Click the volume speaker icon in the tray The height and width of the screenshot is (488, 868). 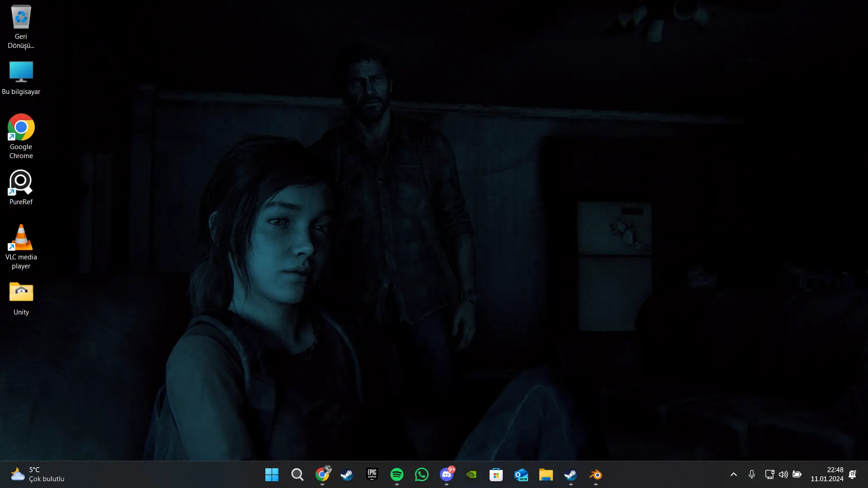pos(783,474)
